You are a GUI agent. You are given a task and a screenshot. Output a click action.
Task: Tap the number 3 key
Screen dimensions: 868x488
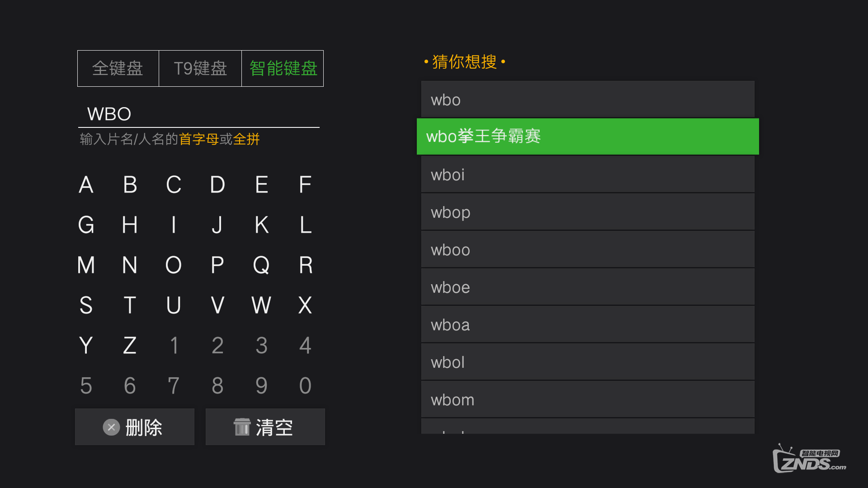(x=261, y=346)
